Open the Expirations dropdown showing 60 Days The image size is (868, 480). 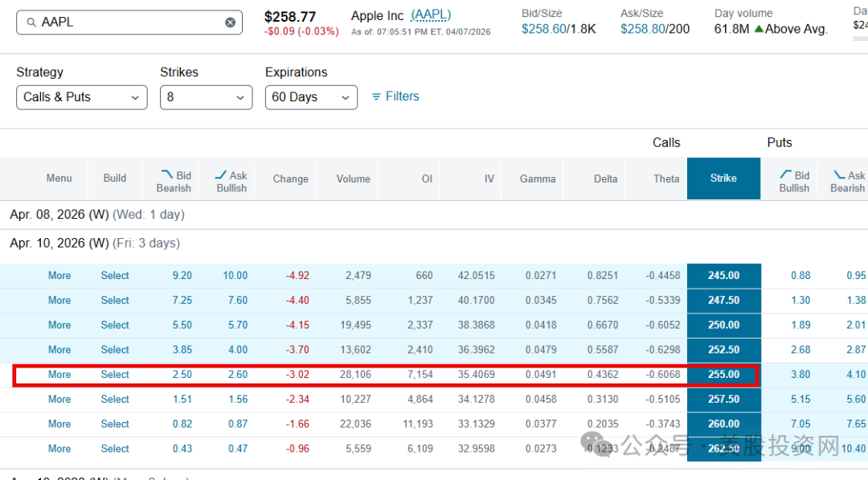(x=311, y=96)
